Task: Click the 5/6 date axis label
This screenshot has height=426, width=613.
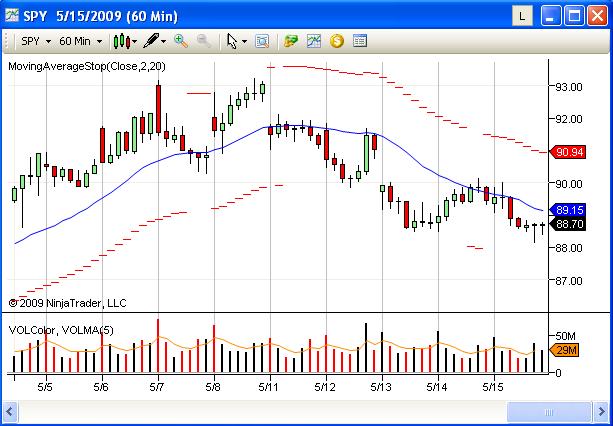Action: coord(101,387)
